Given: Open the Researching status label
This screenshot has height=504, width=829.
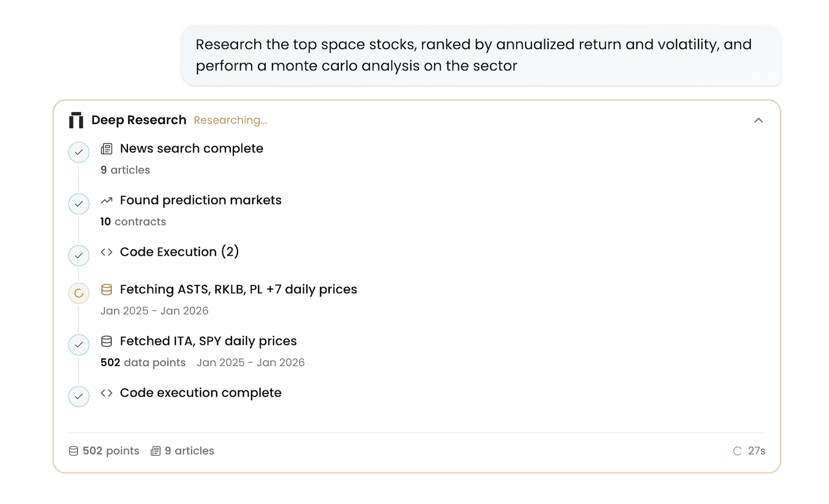Looking at the screenshot, I should (x=230, y=120).
